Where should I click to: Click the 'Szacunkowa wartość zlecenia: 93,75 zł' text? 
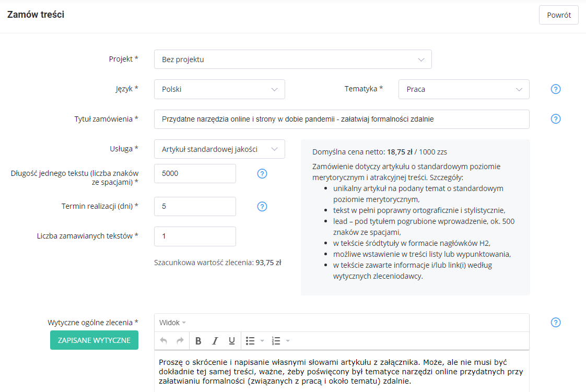click(x=217, y=263)
